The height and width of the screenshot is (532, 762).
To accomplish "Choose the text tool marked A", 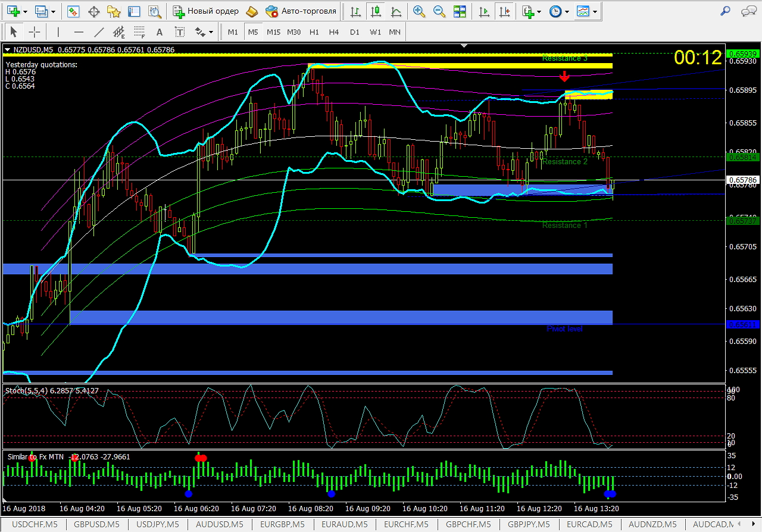I will coord(159,32).
